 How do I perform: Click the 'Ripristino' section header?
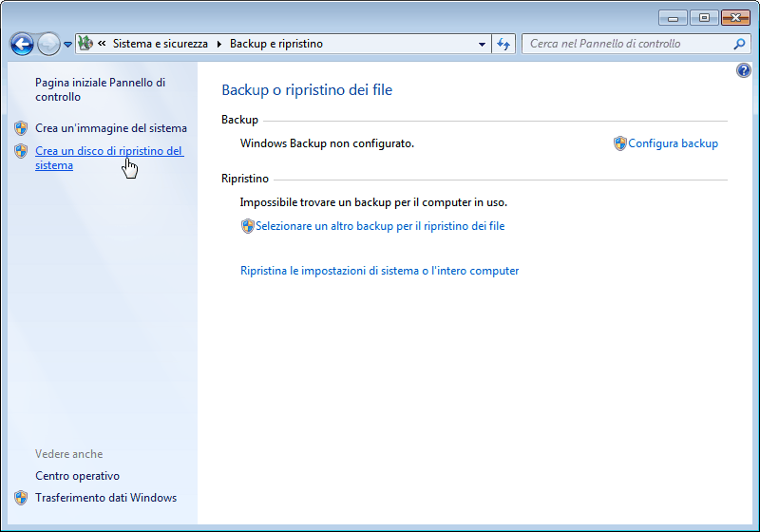point(245,179)
